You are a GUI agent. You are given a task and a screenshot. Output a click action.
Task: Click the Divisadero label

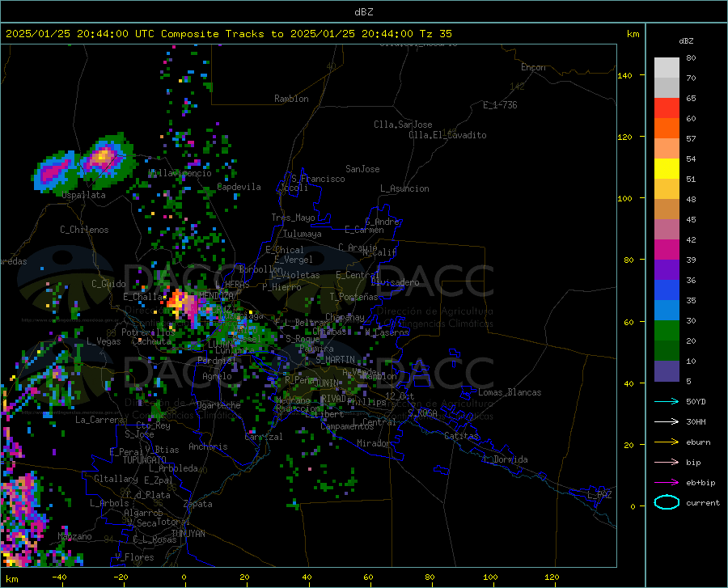coord(395,282)
